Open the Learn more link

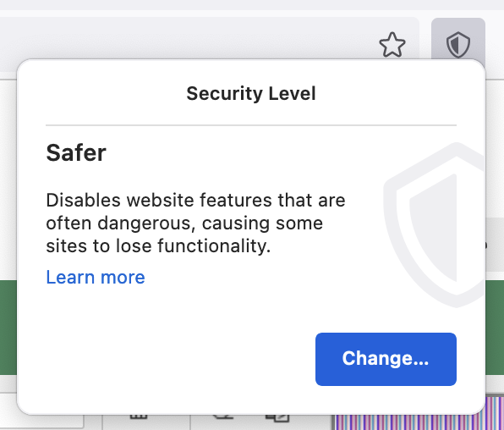pyautogui.click(x=96, y=277)
